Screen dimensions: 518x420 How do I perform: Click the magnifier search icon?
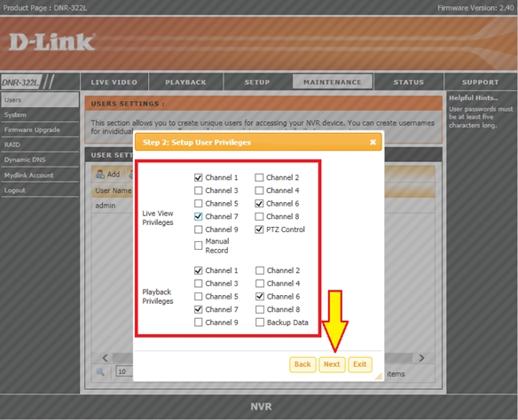click(100, 372)
